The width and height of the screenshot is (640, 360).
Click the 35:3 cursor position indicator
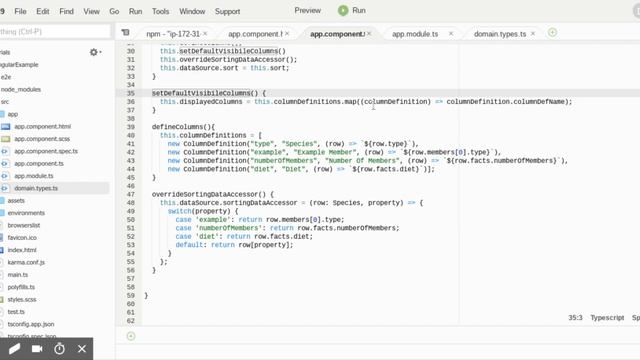[x=576, y=318]
